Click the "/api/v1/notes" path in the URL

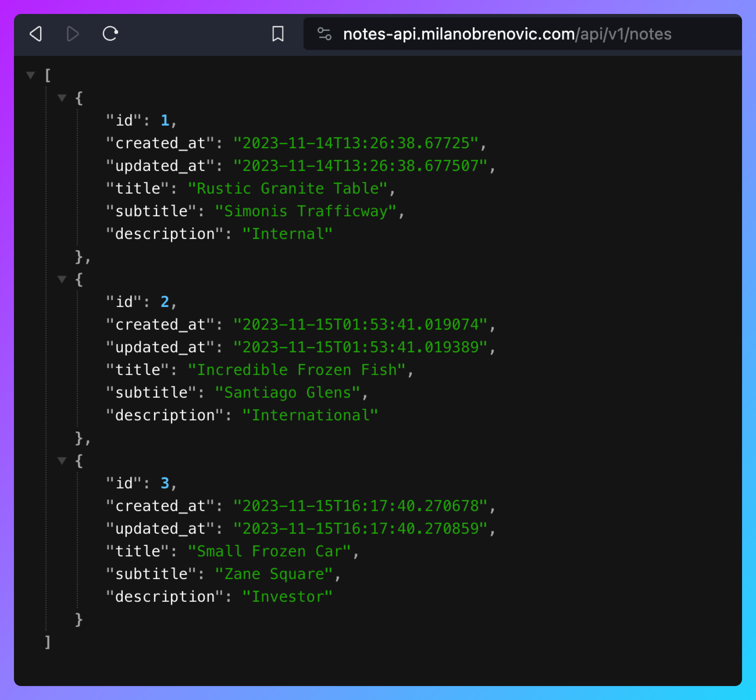point(623,34)
